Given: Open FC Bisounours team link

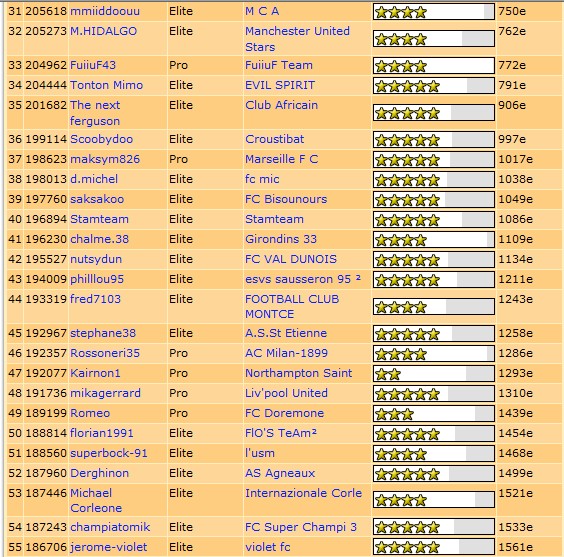Looking at the screenshot, I should click(x=286, y=199).
